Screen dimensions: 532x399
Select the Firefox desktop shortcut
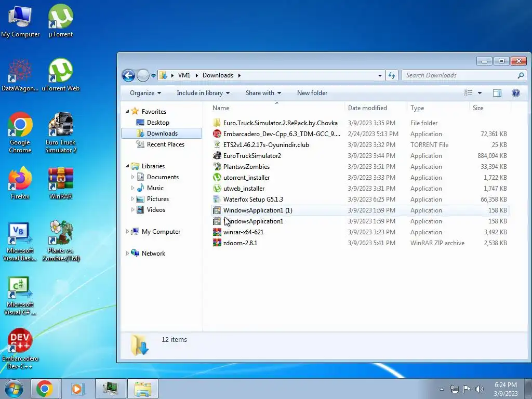[x=20, y=183]
